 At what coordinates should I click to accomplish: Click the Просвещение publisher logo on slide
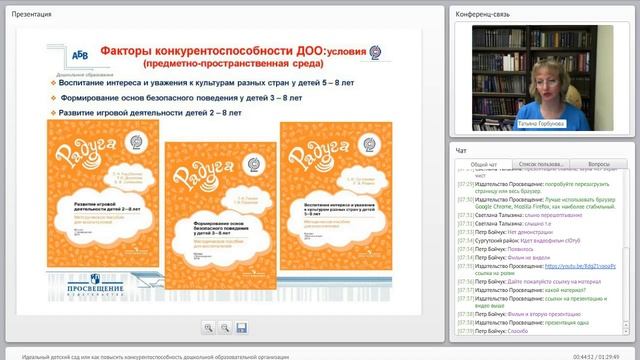[x=95, y=285]
